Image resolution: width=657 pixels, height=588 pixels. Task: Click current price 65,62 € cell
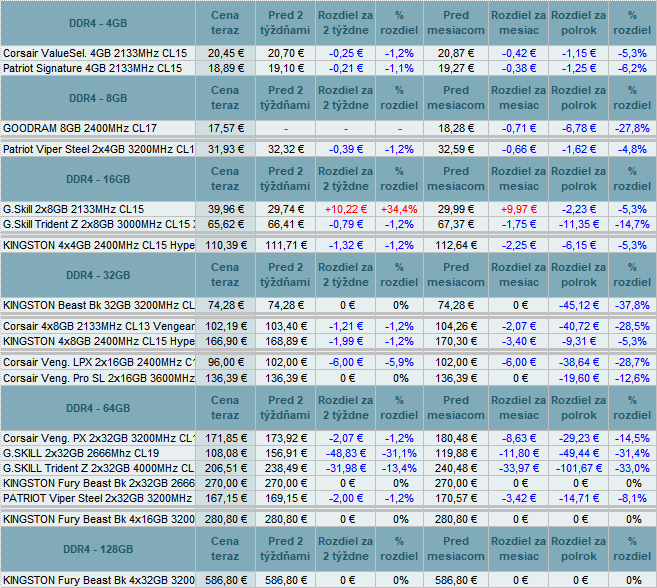tap(225, 224)
